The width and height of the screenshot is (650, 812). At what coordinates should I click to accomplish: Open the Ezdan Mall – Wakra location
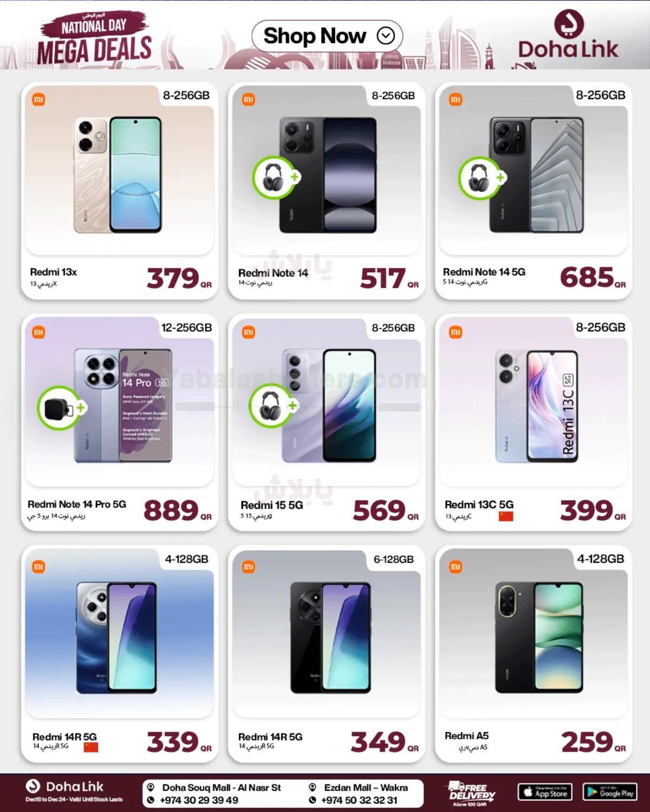tap(366, 788)
